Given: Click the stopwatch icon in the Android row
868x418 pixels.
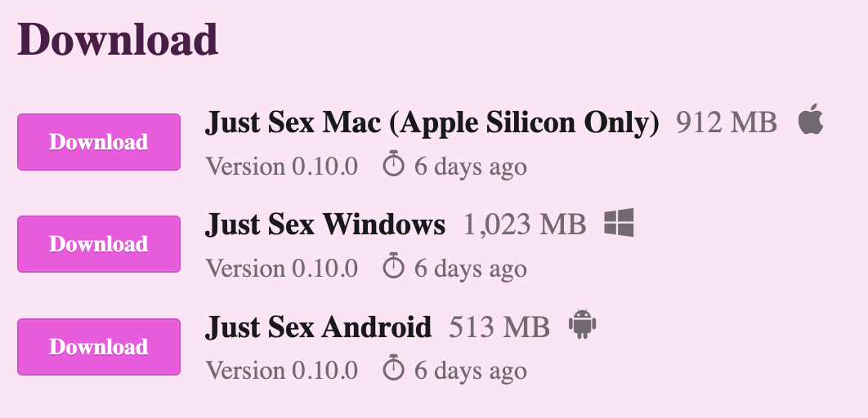Looking at the screenshot, I should (x=394, y=370).
